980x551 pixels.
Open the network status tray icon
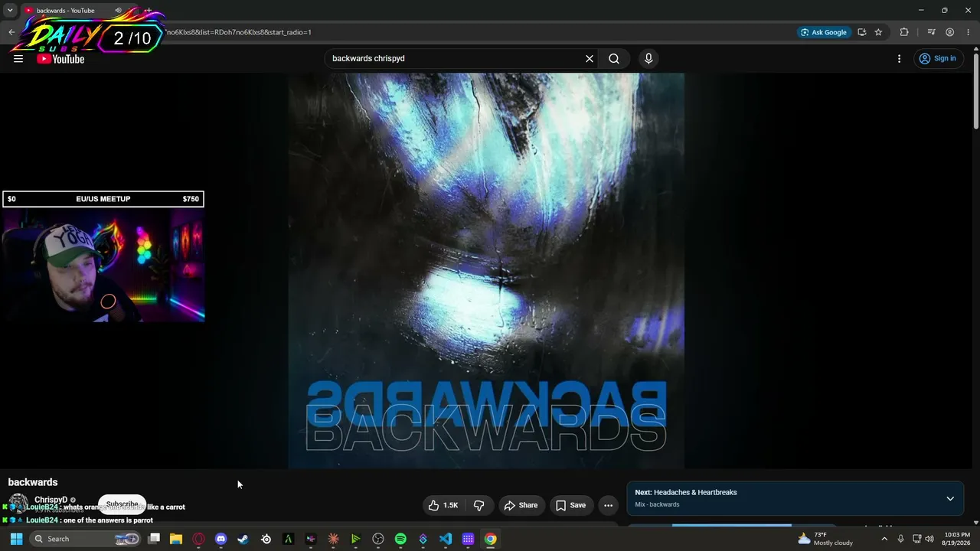click(916, 539)
